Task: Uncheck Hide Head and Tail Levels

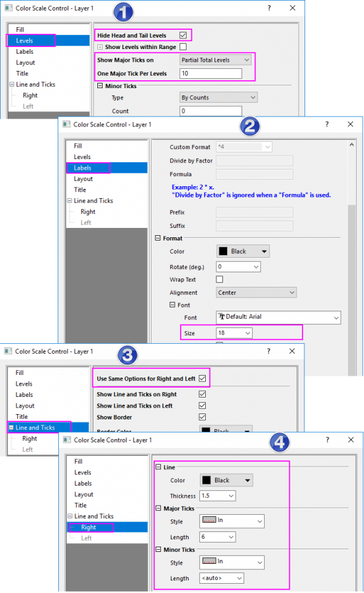Action: coord(183,35)
